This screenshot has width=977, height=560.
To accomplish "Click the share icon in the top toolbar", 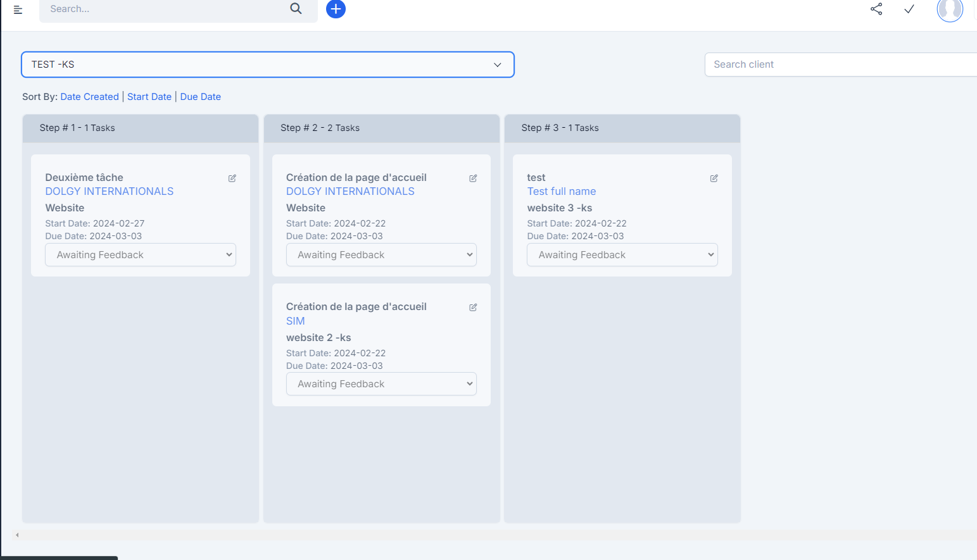I will coord(876,9).
